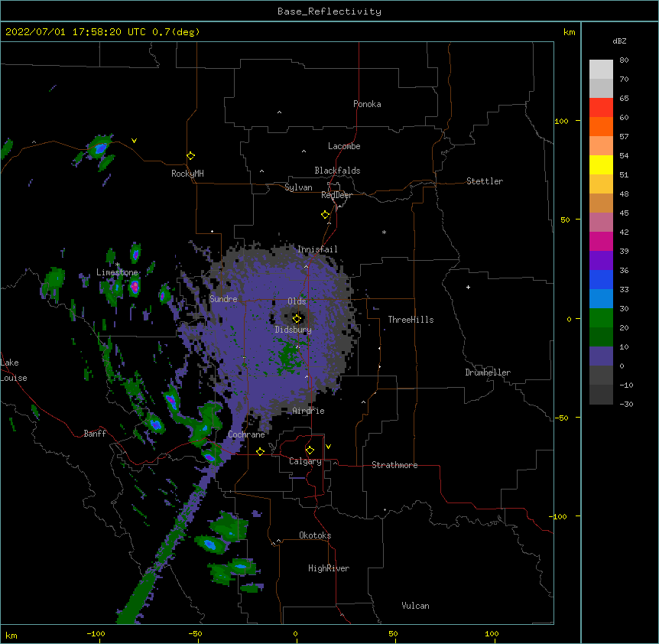The height and width of the screenshot is (644, 659).
Task: Select the 50 tick label on the vertical axis
Action: (x=565, y=220)
